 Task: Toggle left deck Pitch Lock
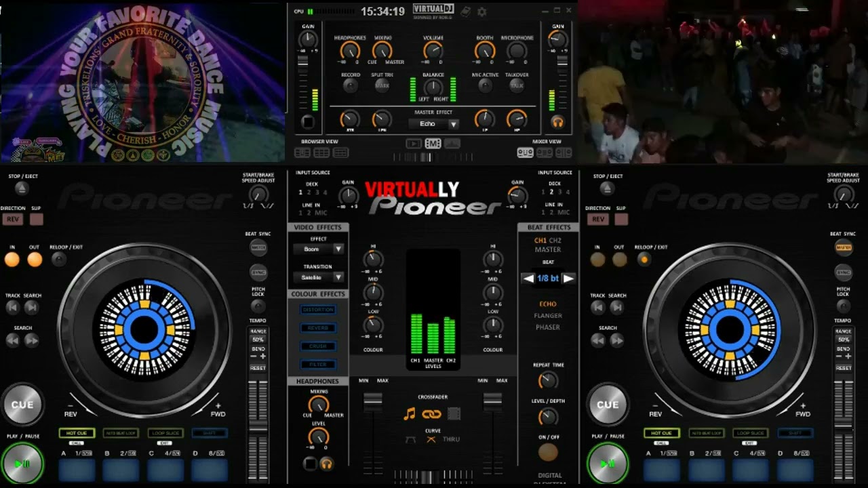(x=258, y=306)
